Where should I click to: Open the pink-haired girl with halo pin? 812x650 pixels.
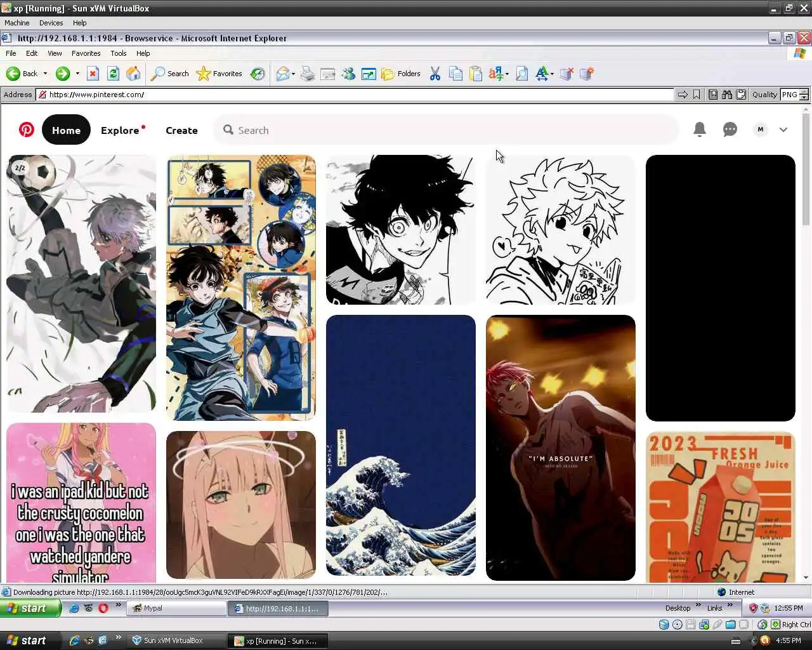(241, 505)
